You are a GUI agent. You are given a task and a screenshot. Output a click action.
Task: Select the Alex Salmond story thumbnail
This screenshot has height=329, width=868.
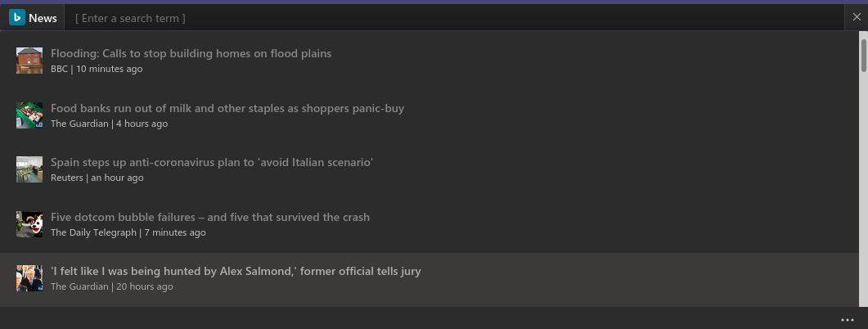tap(29, 278)
